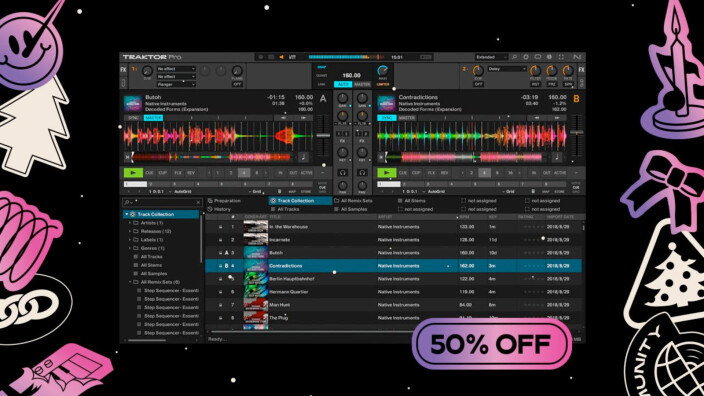The image size is (704, 396).
Task: Toggle FX unit 1 OFF button
Action: (237, 84)
